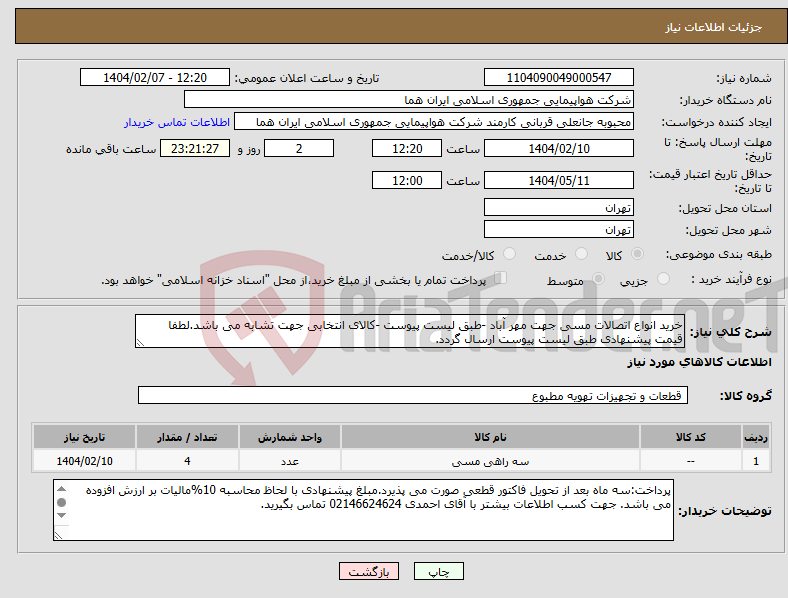
Task: Click resize handle of شرح کلی نیاز box
Action: pos(140,343)
